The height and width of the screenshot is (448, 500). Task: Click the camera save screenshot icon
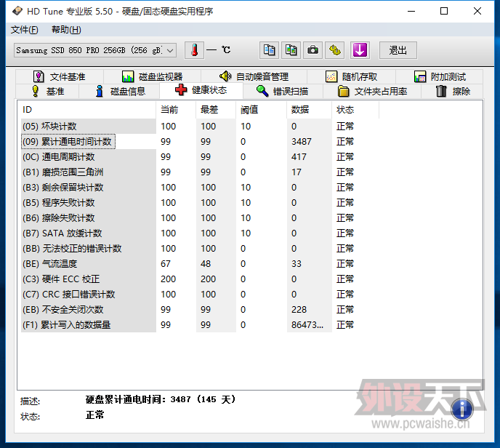(x=312, y=50)
